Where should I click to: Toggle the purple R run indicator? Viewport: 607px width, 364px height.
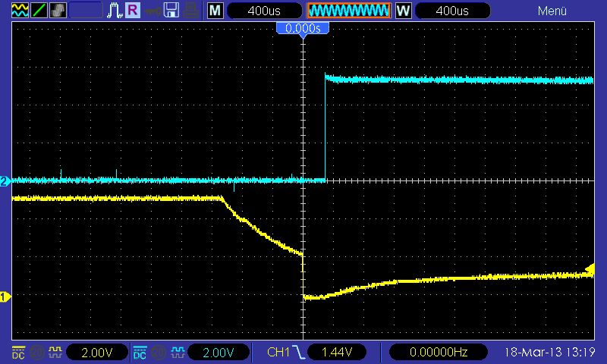point(133,11)
